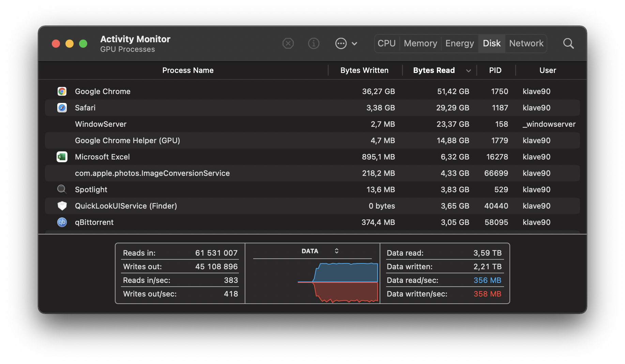This screenshot has height=364, width=625.
Task: Click the green fullscreen window button
Action: point(83,44)
